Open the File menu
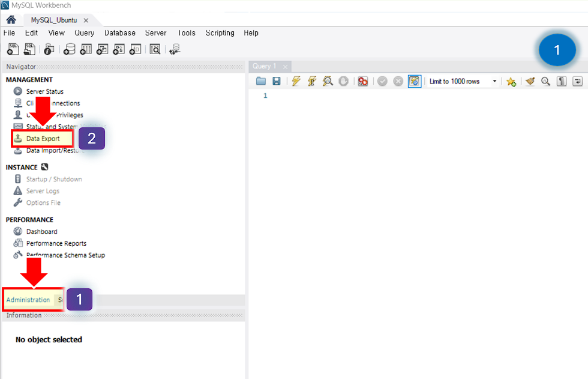Image resolution: width=588 pixels, height=379 pixels. pyautogui.click(x=9, y=33)
